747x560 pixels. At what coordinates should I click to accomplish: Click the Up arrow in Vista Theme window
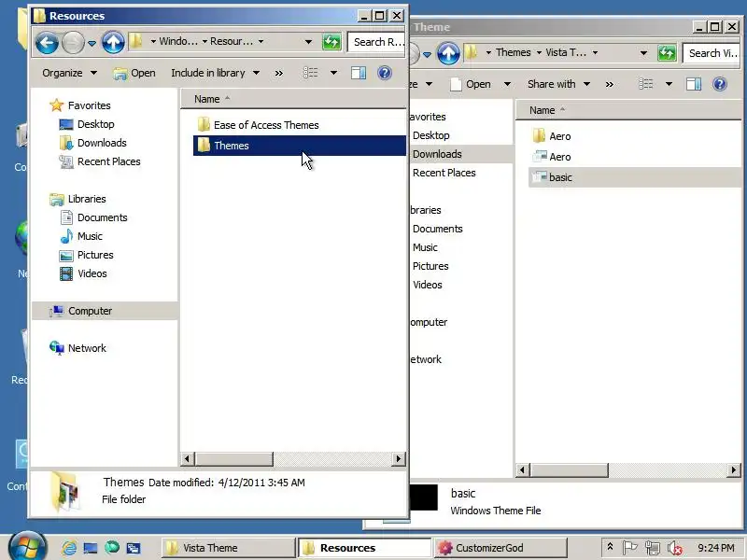coord(448,54)
